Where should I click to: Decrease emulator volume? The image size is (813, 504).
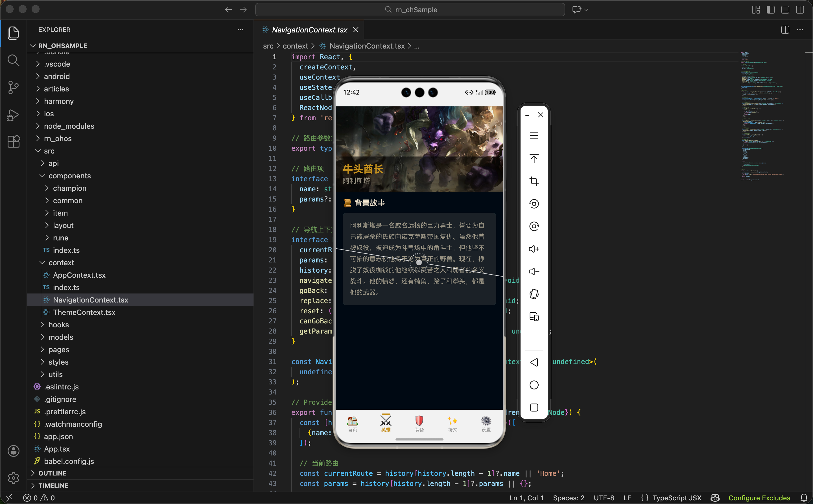click(x=534, y=272)
